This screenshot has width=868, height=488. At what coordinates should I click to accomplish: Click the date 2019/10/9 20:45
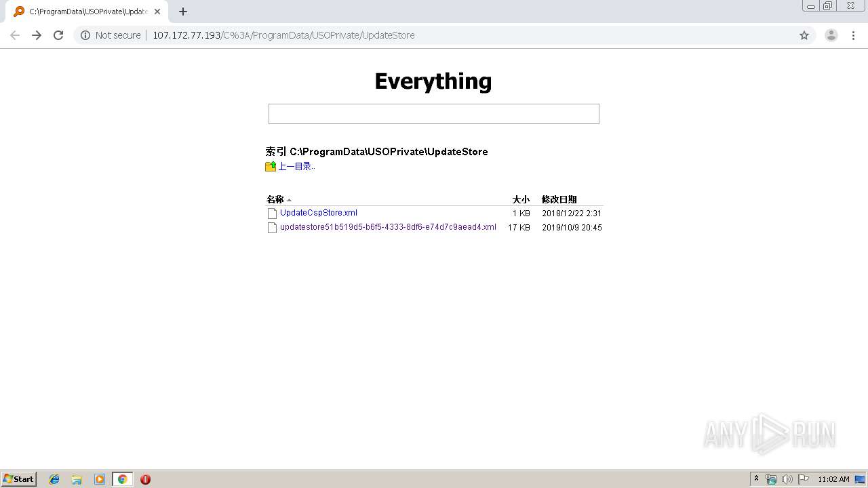tap(572, 228)
